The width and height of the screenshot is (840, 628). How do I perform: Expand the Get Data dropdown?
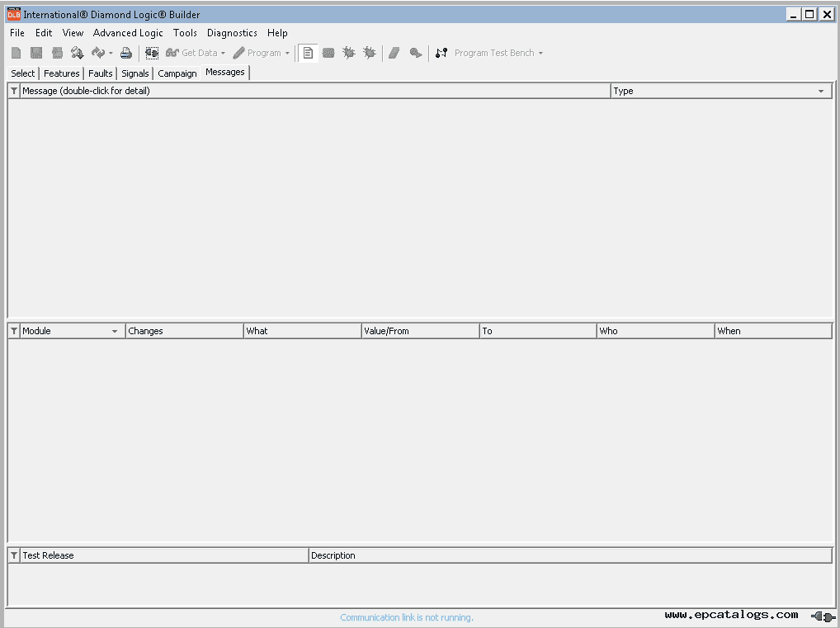tap(223, 54)
